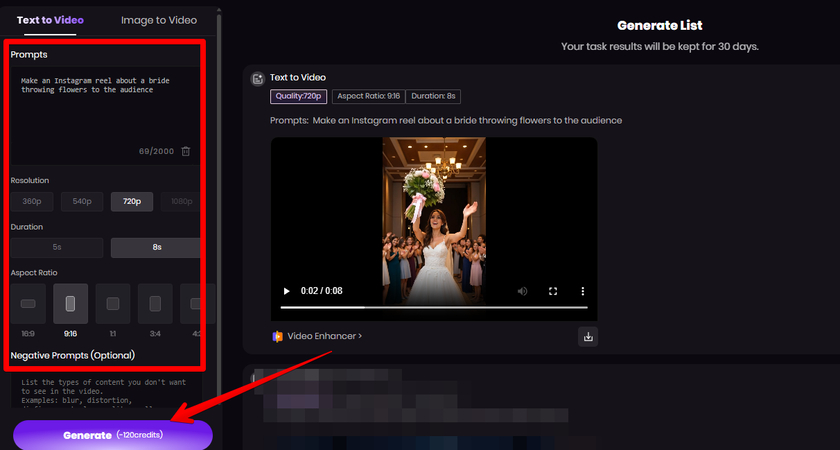Choose 720p resolution button
Screen dimensions: 840x450
click(131, 202)
